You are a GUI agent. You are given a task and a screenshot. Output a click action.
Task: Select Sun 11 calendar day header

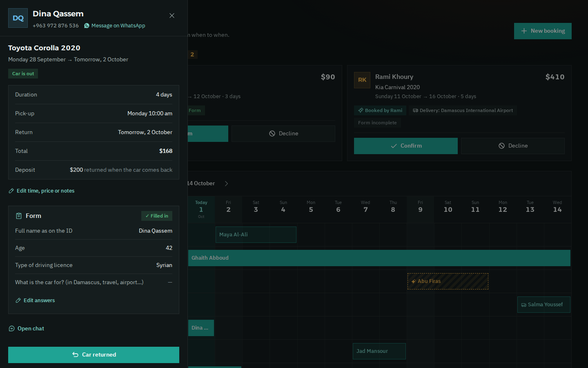[475, 209]
